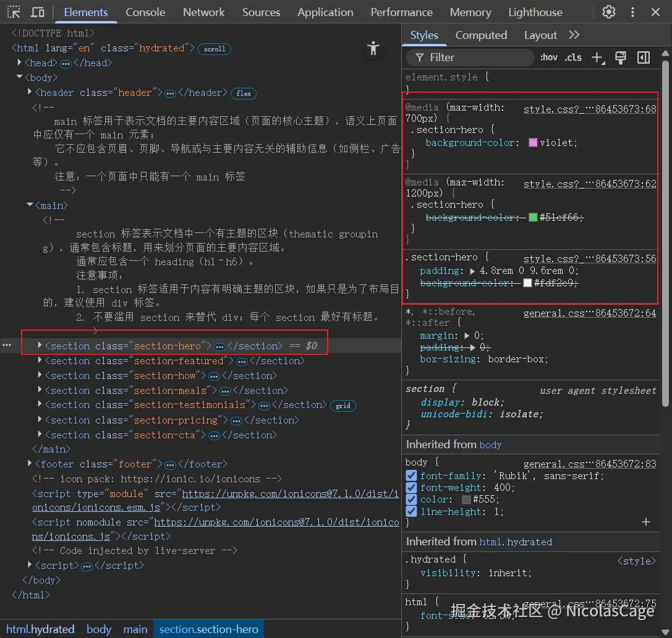
Task: Open the Application tab
Action: 325,12
